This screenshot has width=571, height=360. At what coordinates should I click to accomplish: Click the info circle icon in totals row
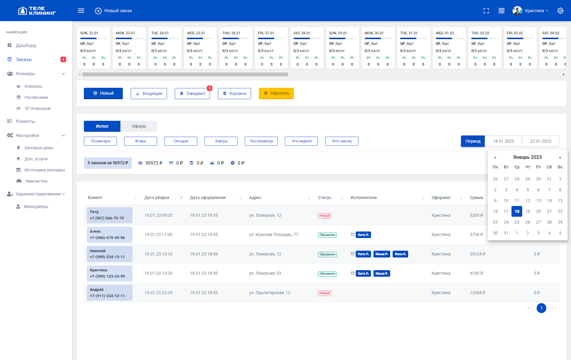(x=232, y=163)
